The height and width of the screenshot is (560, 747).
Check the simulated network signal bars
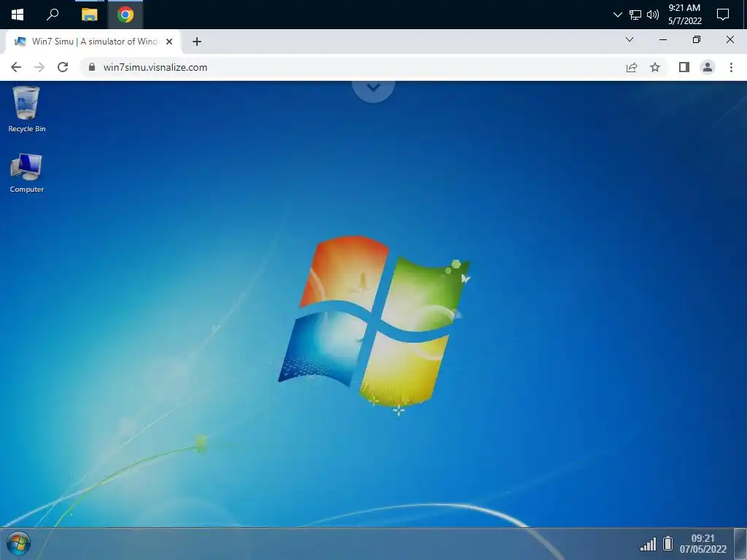pyautogui.click(x=648, y=544)
